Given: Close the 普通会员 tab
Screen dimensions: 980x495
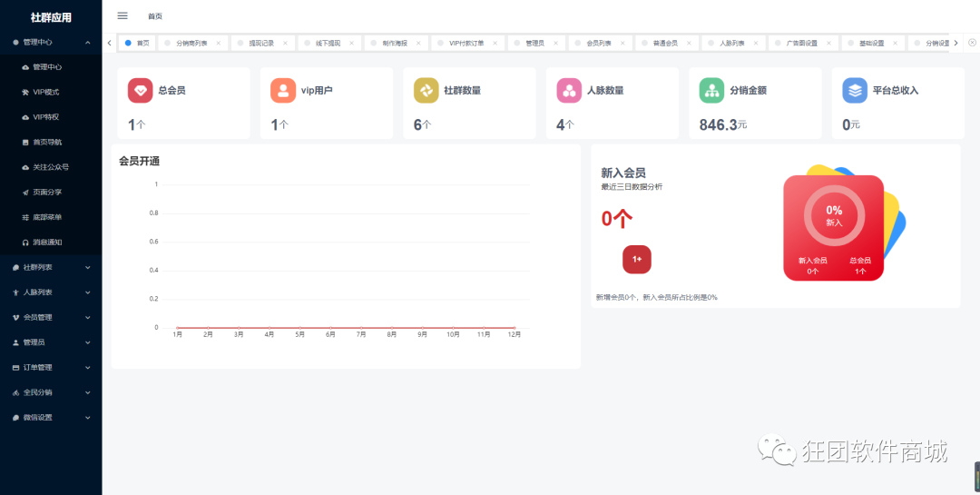Looking at the screenshot, I should [x=689, y=44].
